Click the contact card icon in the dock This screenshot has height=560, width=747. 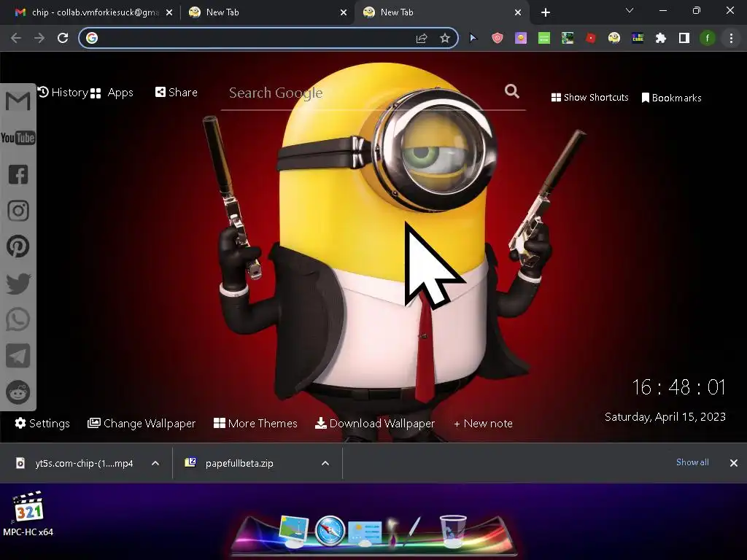tap(365, 533)
